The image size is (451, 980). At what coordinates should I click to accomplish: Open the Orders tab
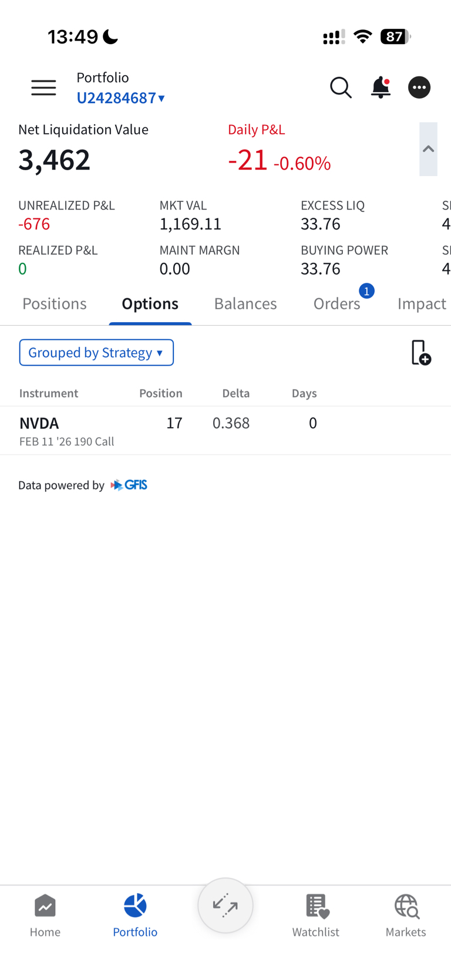click(x=337, y=304)
